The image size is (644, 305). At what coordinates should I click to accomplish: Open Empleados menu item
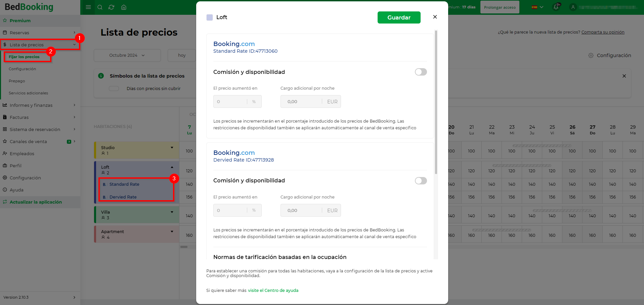(22, 154)
